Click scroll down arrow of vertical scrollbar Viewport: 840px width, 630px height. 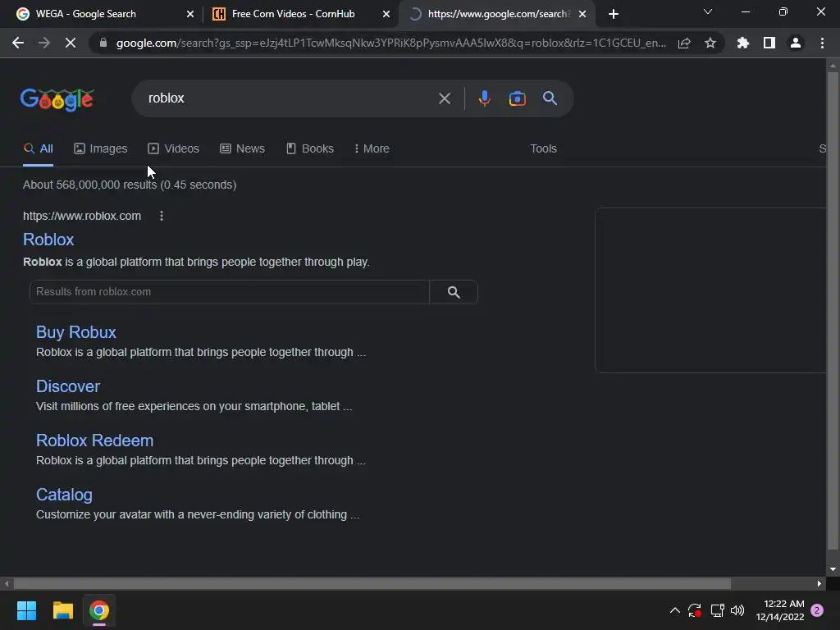point(833,569)
